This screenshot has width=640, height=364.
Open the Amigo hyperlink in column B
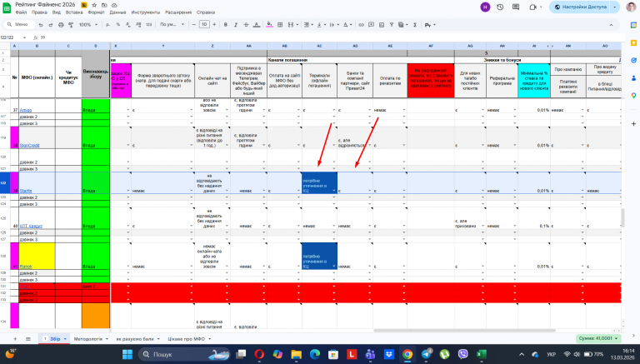[27, 110]
